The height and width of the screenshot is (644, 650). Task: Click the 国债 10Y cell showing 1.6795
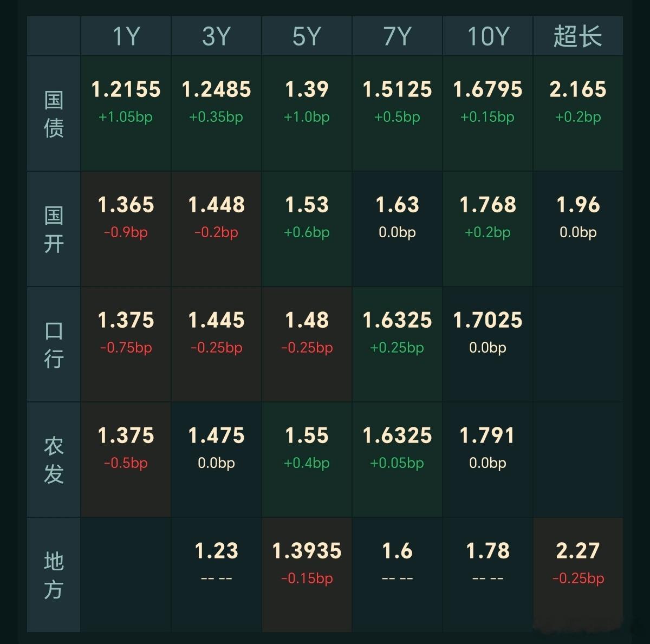tap(487, 114)
